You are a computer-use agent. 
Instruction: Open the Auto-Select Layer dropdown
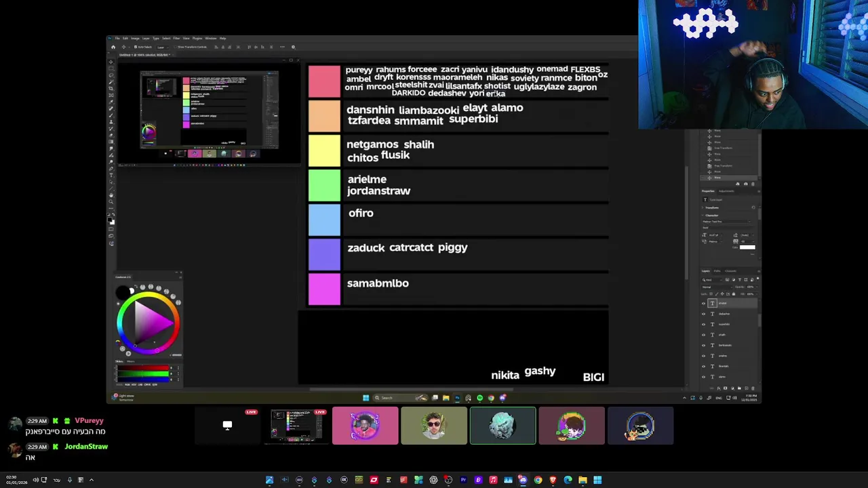point(162,47)
